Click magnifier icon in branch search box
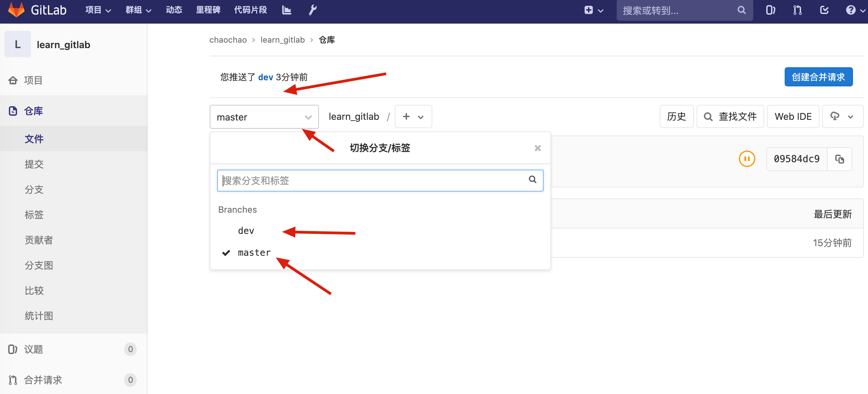The width and height of the screenshot is (868, 394). pyautogui.click(x=532, y=180)
